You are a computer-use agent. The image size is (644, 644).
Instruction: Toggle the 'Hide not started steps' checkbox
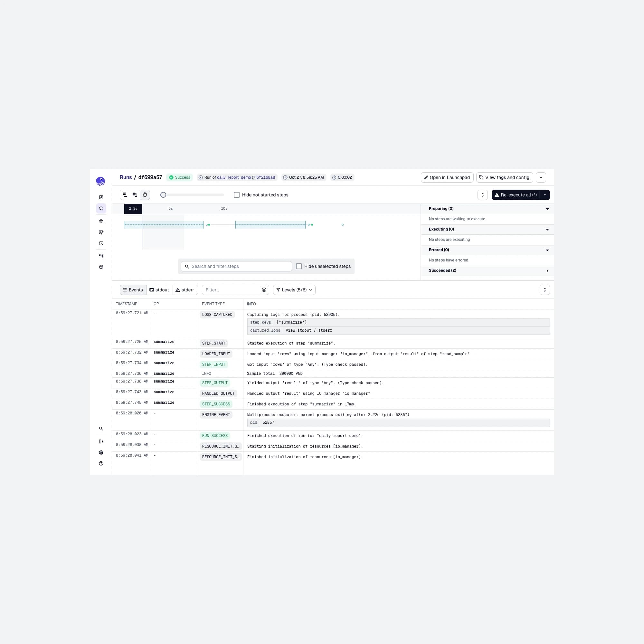[x=237, y=195]
